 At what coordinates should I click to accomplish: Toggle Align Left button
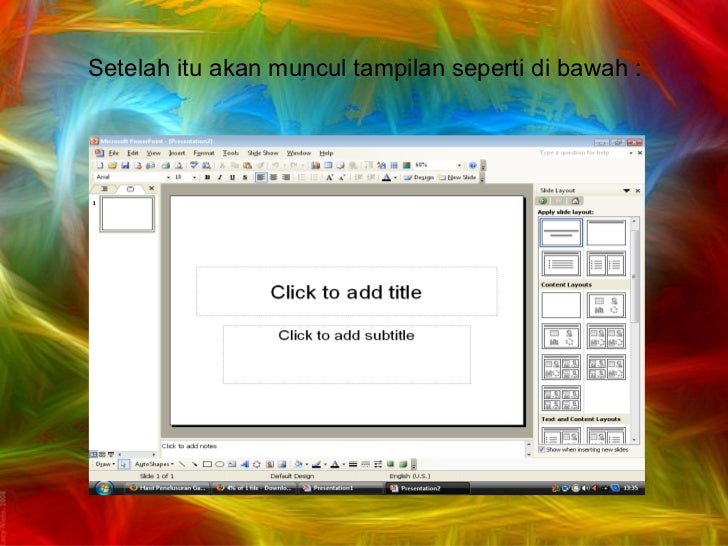point(261,177)
